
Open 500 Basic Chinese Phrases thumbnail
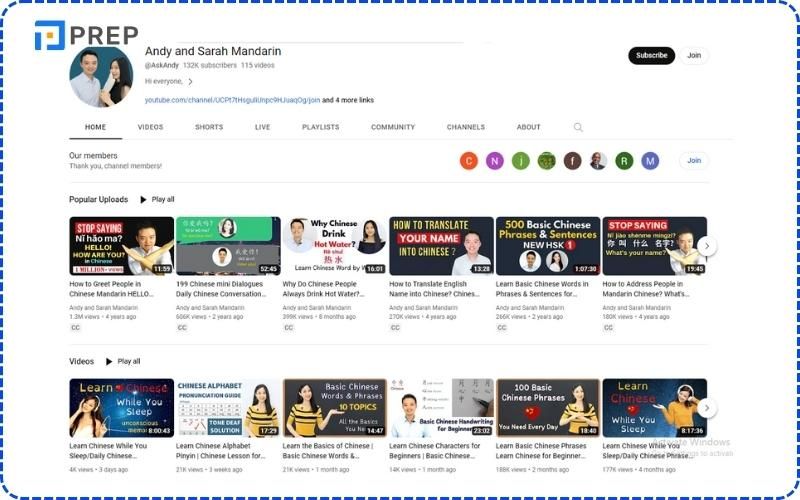[548, 246]
